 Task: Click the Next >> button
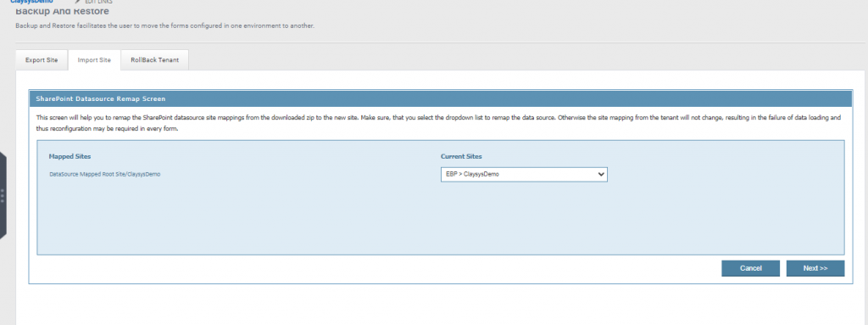click(x=815, y=268)
